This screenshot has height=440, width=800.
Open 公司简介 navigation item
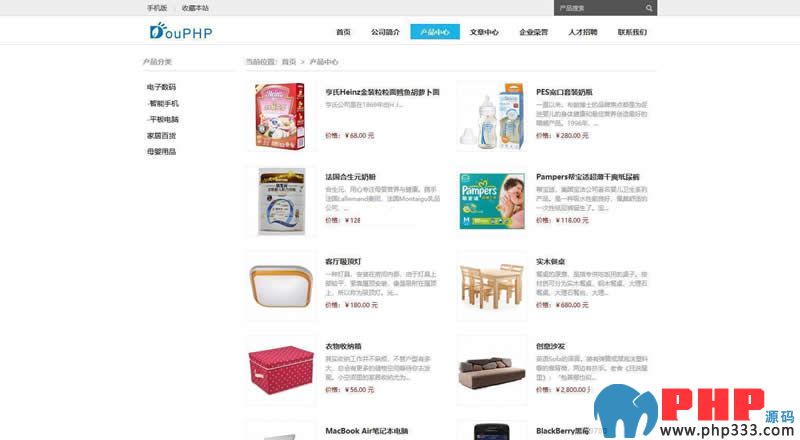385,32
